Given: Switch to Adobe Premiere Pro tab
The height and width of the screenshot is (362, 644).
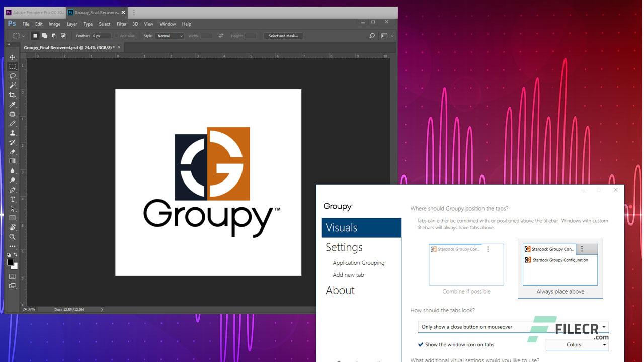Looking at the screenshot, I should click(x=35, y=12).
